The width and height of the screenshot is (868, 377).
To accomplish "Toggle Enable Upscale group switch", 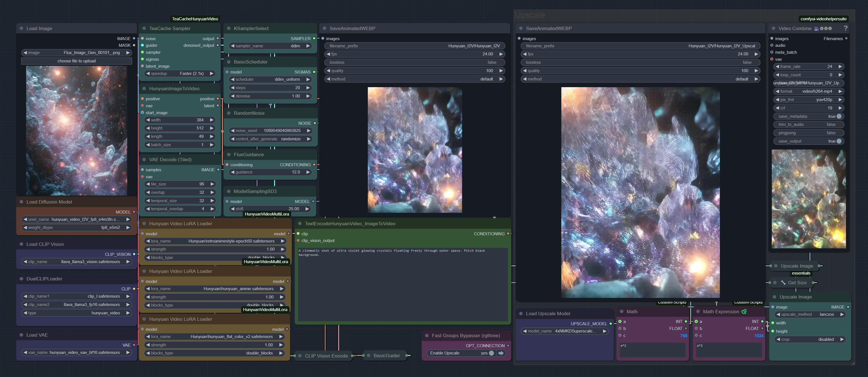I will tap(491, 353).
